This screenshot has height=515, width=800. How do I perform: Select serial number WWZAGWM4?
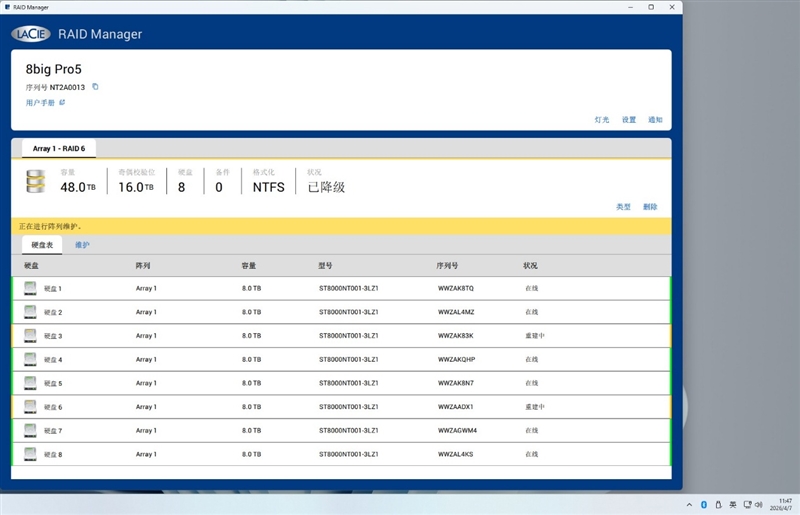pyautogui.click(x=457, y=430)
